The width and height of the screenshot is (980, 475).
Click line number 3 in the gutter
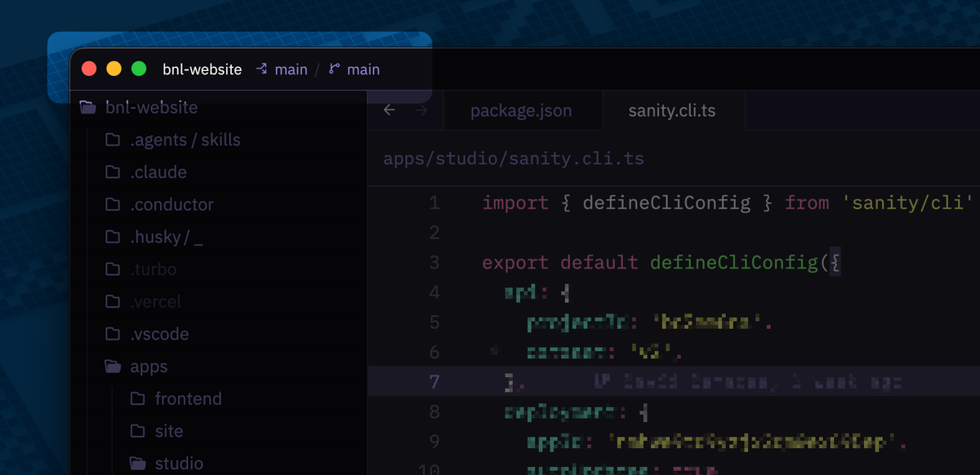(x=434, y=263)
